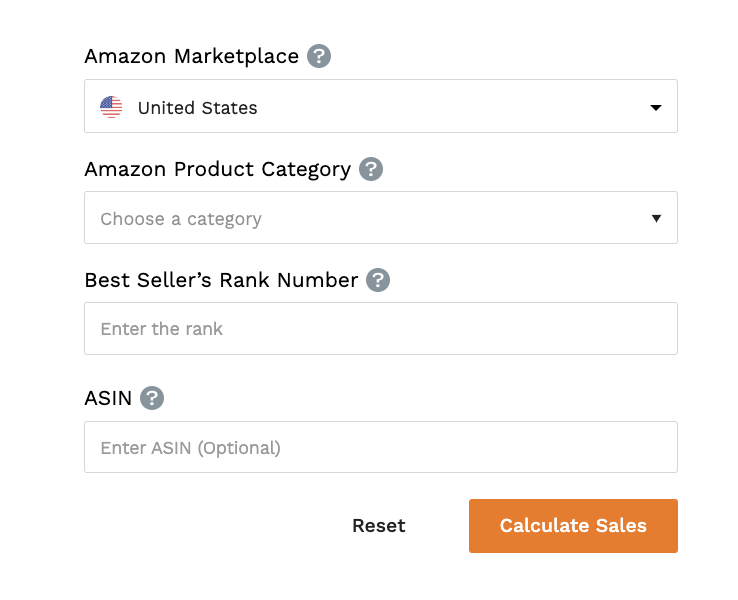Click the Reset link
Image resolution: width=738 pixels, height=600 pixels.
click(x=379, y=526)
